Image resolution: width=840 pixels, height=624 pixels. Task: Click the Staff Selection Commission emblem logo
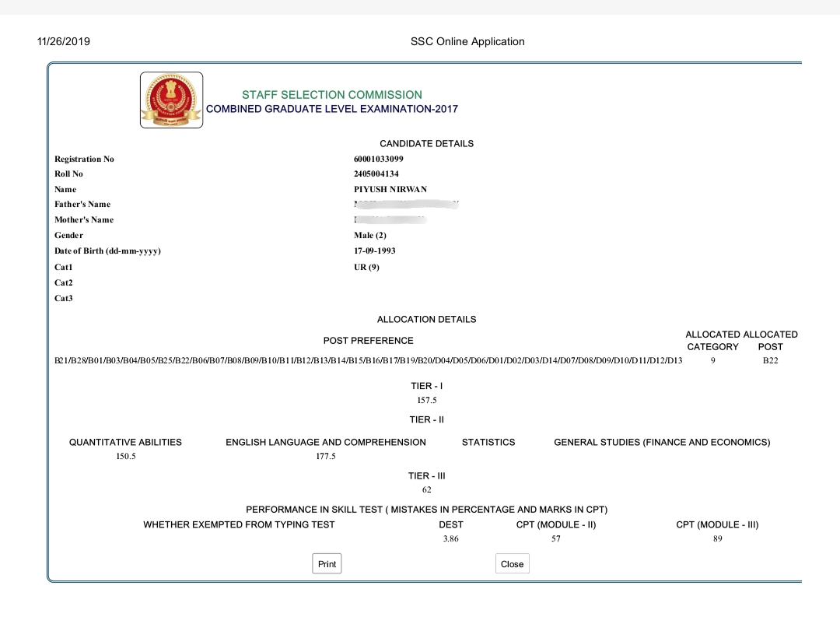point(171,100)
